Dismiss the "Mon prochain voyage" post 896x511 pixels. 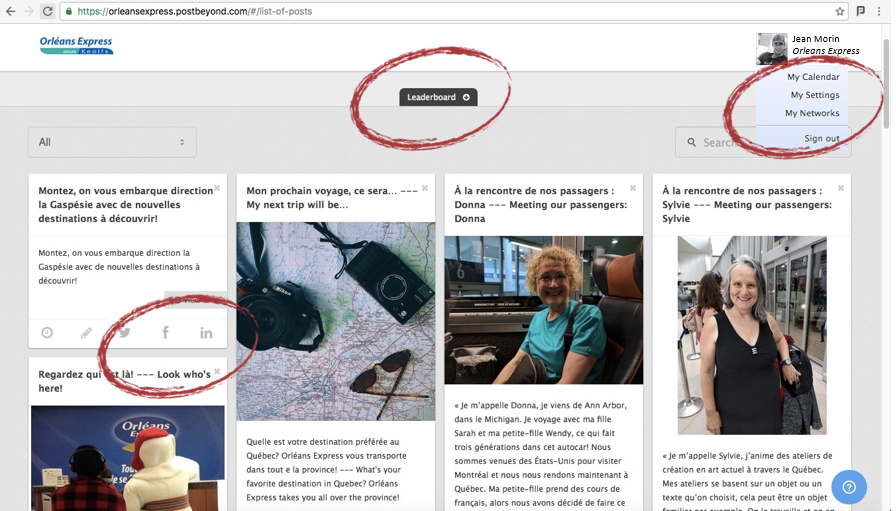point(424,188)
